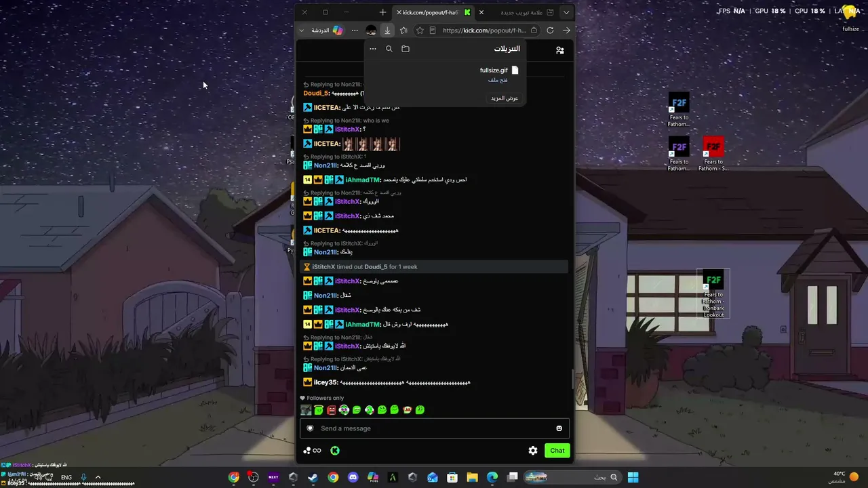This screenshot has height=488, width=868.
Task: Reload the kick.com popout page
Action: pyautogui.click(x=550, y=30)
